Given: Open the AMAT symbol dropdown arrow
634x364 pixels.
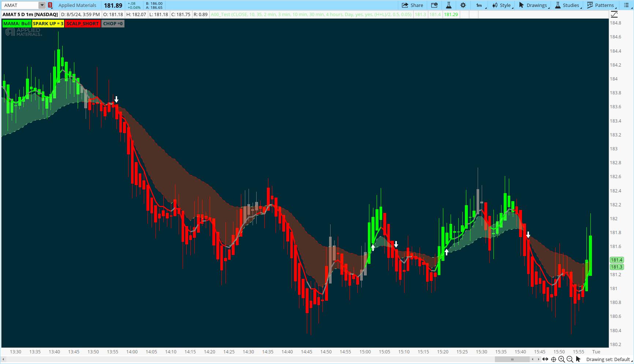Looking at the screenshot, I should [x=42, y=5].
